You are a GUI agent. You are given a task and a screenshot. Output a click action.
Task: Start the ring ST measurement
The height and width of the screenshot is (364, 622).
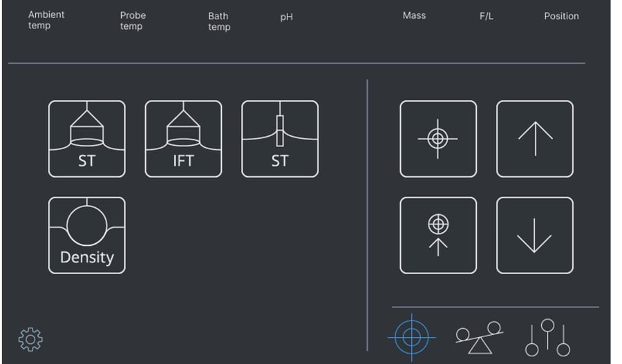click(x=87, y=139)
